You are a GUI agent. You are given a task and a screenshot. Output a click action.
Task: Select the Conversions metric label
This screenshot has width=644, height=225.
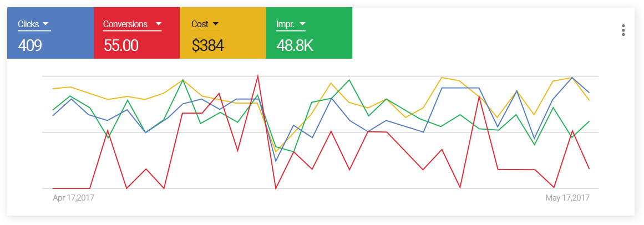pos(125,24)
